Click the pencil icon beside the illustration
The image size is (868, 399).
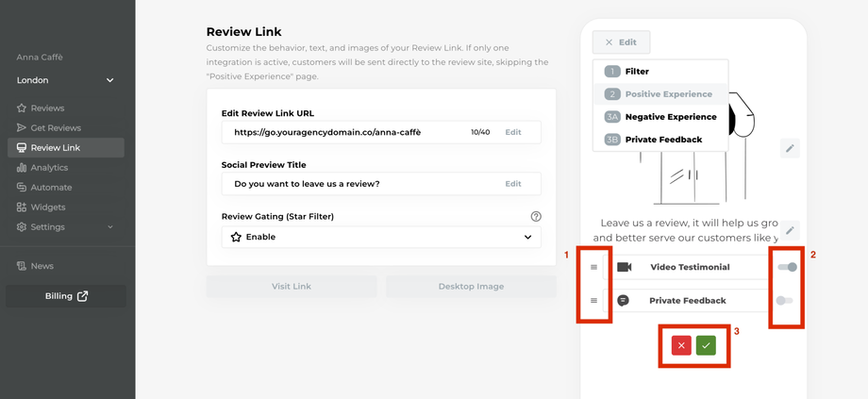pos(790,148)
